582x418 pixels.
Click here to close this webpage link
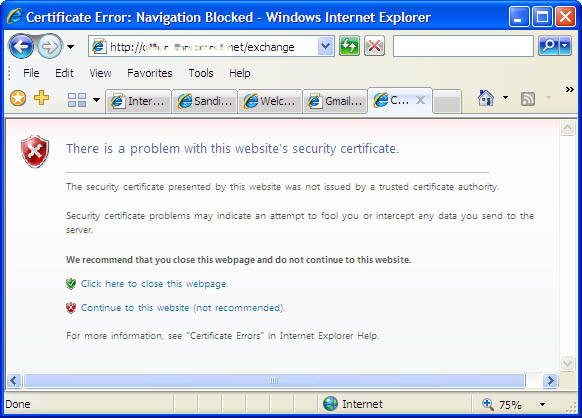154,284
